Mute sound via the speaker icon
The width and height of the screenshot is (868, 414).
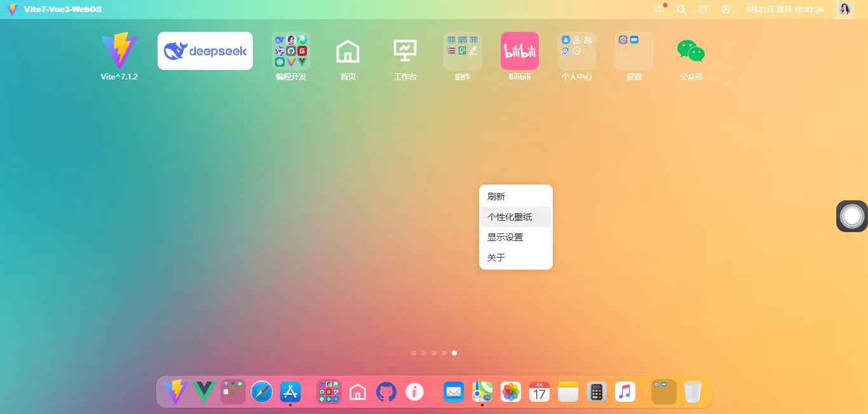coord(658,9)
